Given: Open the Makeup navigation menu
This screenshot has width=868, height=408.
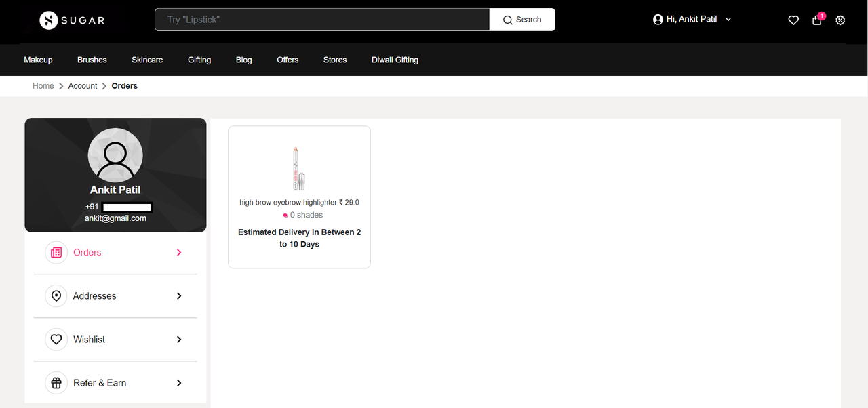Looking at the screenshot, I should [x=38, y=60].
